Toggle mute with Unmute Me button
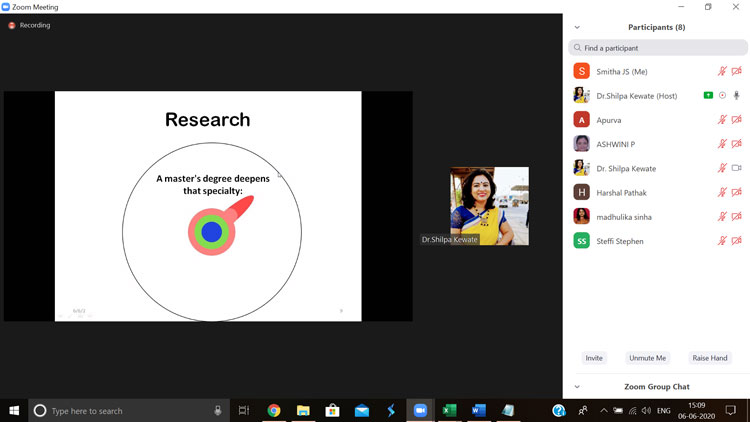 click(647, 358)
